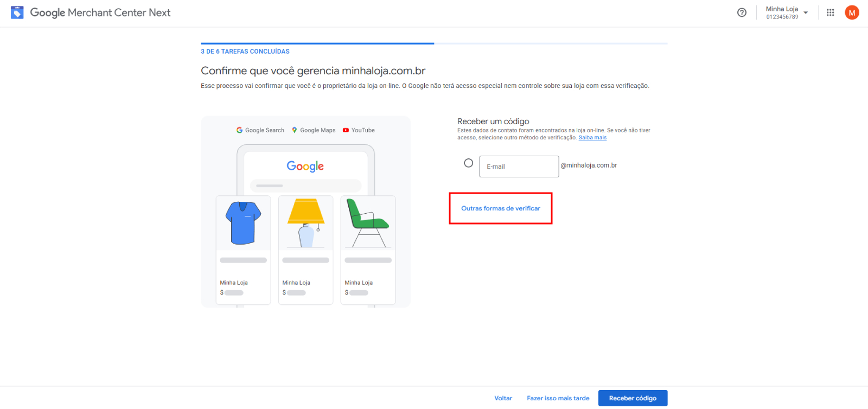Open the Google apps grid menu

coord(830,12)
